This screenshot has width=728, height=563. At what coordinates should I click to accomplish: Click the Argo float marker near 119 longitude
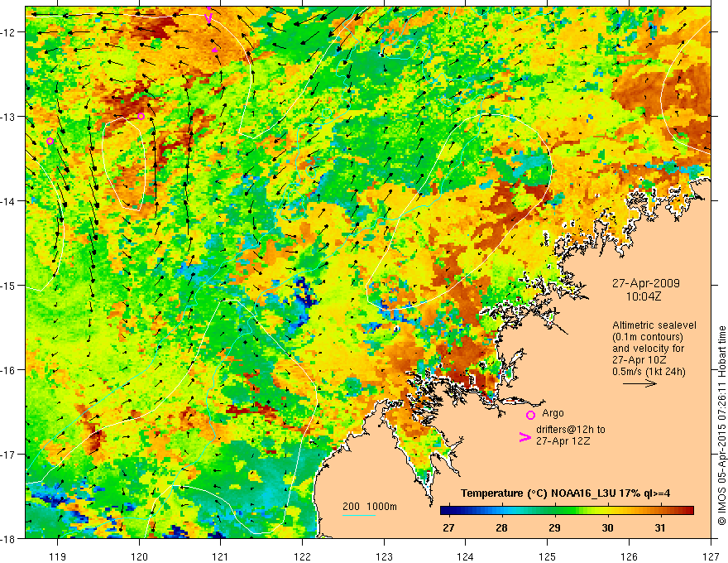pos(50,142)
